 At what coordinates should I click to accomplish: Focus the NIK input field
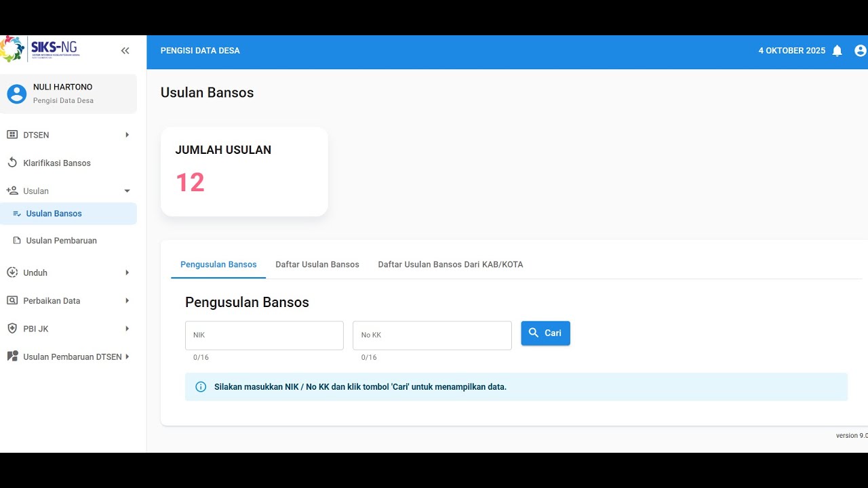(264, 335)
